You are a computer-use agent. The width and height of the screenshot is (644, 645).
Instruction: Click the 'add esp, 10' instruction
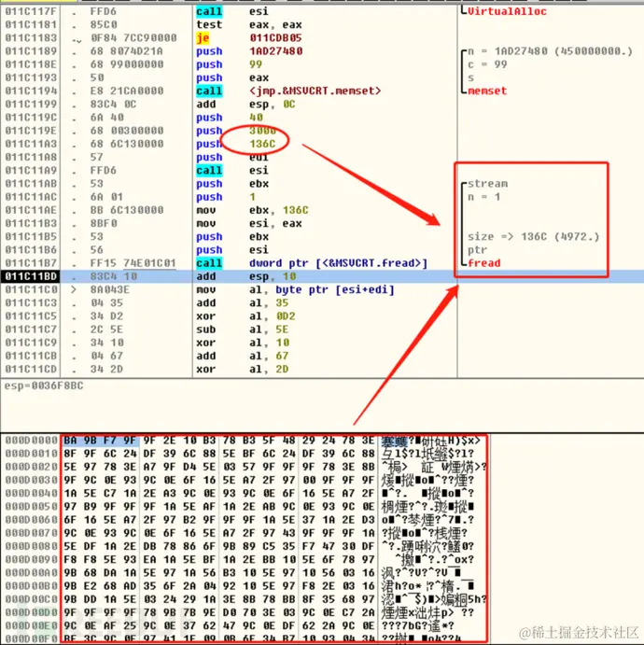pos(245,276)
